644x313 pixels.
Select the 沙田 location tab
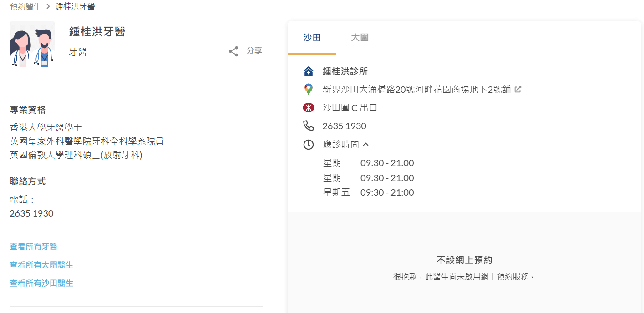pyautogui.click(x=312, y=38)
